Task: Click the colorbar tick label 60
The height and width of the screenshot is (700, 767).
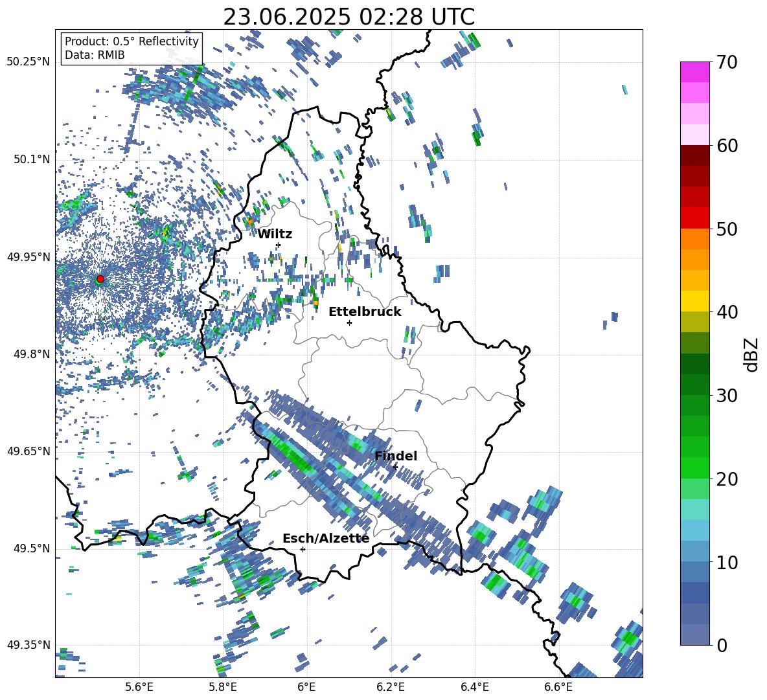Action: coord(727,146)
